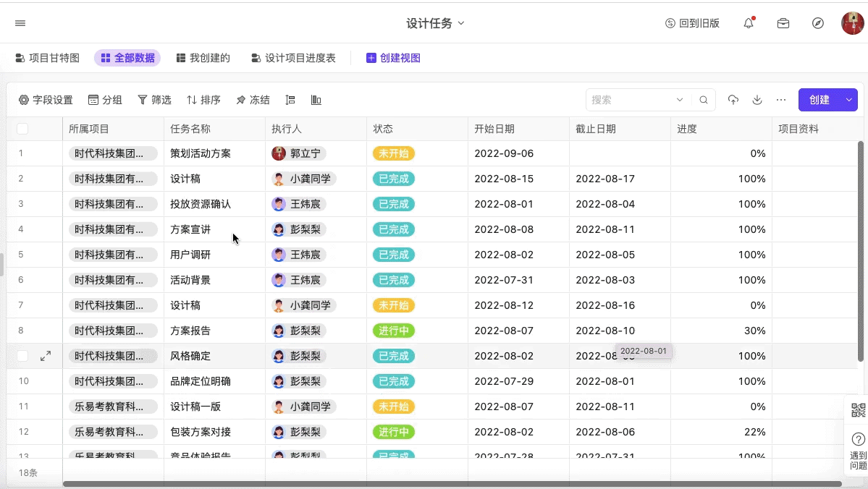This screenshot has height=489, width=868.
Task: Open the dropdown arrow beside 创建
Action: (849, 100)
